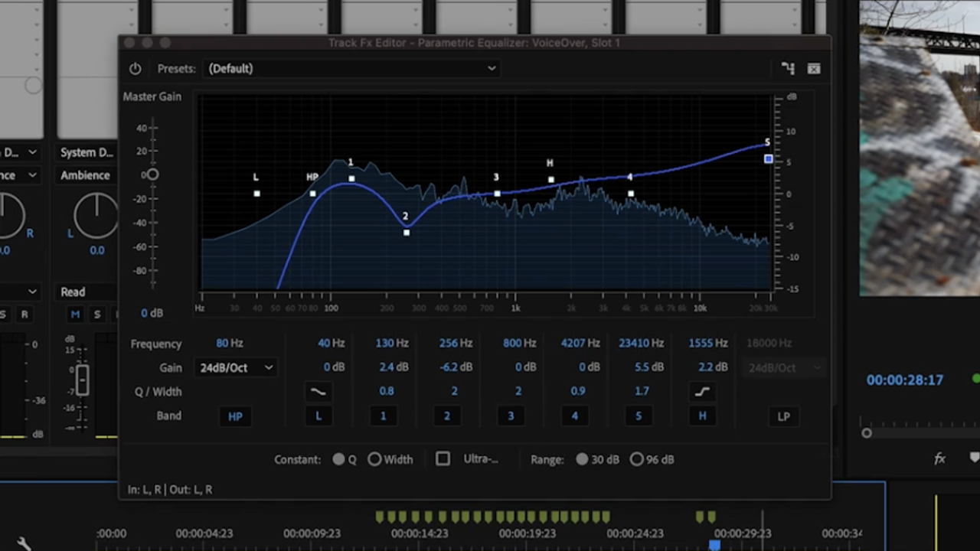Click the timecode 00:00:28:17 display

click(904, 380)
